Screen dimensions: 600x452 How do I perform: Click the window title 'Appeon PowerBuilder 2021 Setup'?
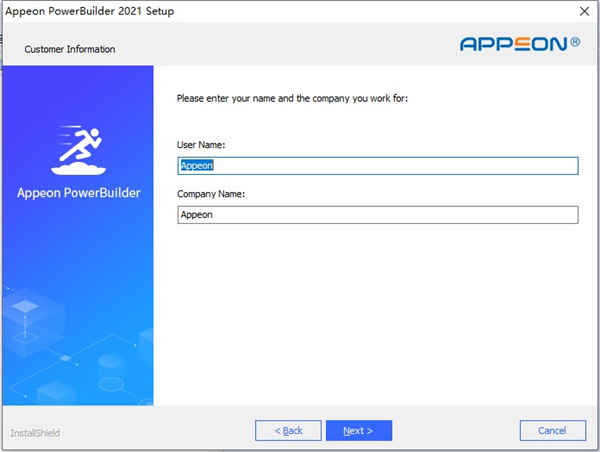[x=90, y=11]
